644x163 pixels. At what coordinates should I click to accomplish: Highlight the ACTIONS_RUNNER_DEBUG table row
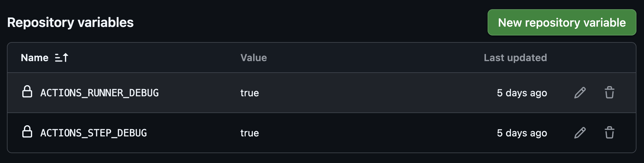(x=361, y=93)
